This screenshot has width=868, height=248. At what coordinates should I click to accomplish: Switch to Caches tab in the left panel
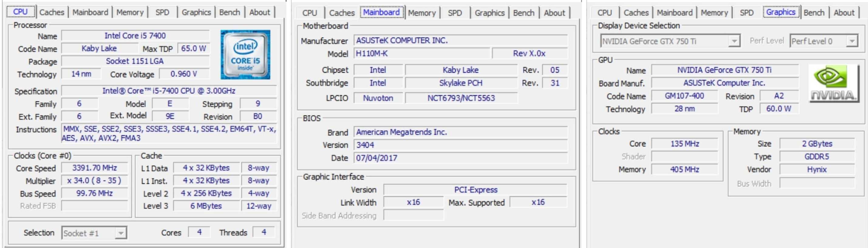(x=52, y=12)
